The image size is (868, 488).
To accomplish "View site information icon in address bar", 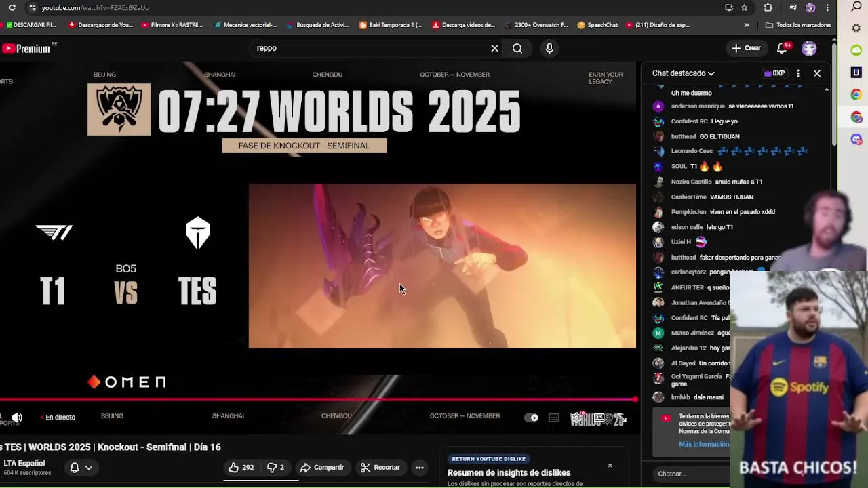I will (x=32, y=7).
